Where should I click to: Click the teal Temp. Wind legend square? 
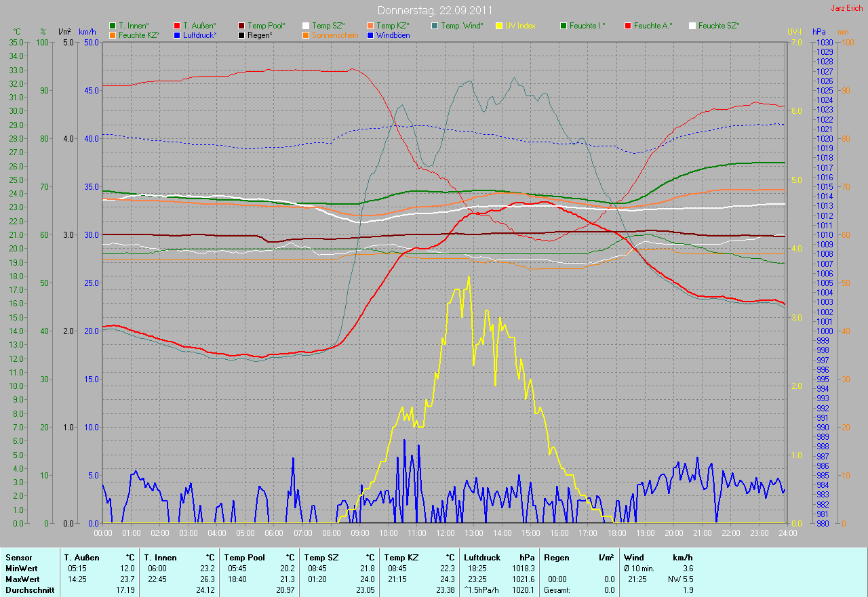(x=435, y=26)
